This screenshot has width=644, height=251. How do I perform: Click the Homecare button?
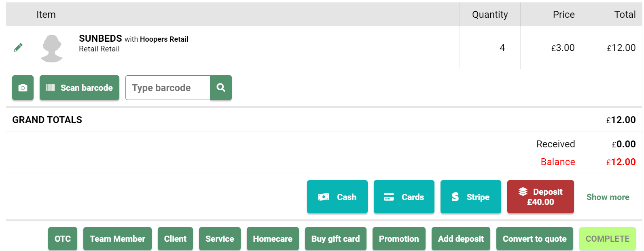point(273,239)
